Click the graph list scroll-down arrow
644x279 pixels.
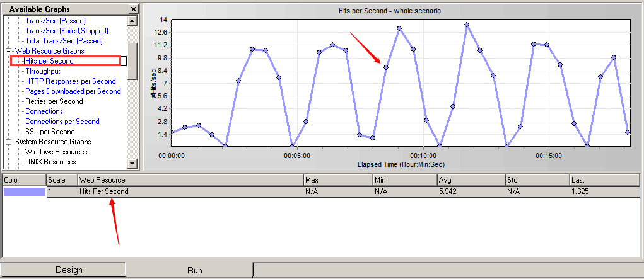point(132,163)
